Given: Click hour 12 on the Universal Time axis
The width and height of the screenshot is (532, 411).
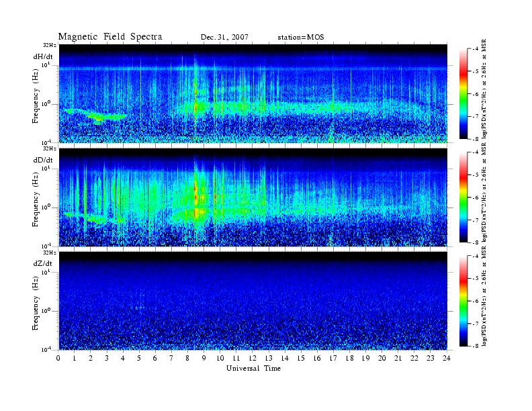Looking at the screenshot, I should pos(253,358).
